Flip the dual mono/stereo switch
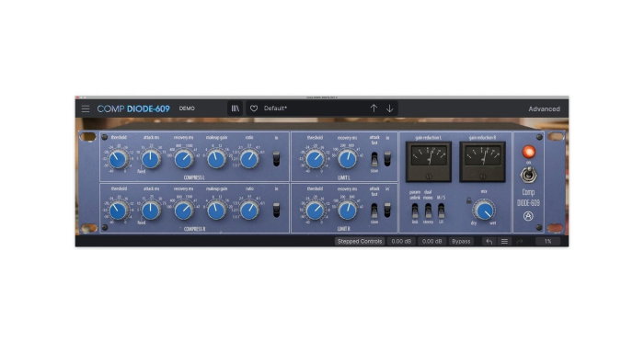This screenshot has height=342, width=644. point(428,211)
